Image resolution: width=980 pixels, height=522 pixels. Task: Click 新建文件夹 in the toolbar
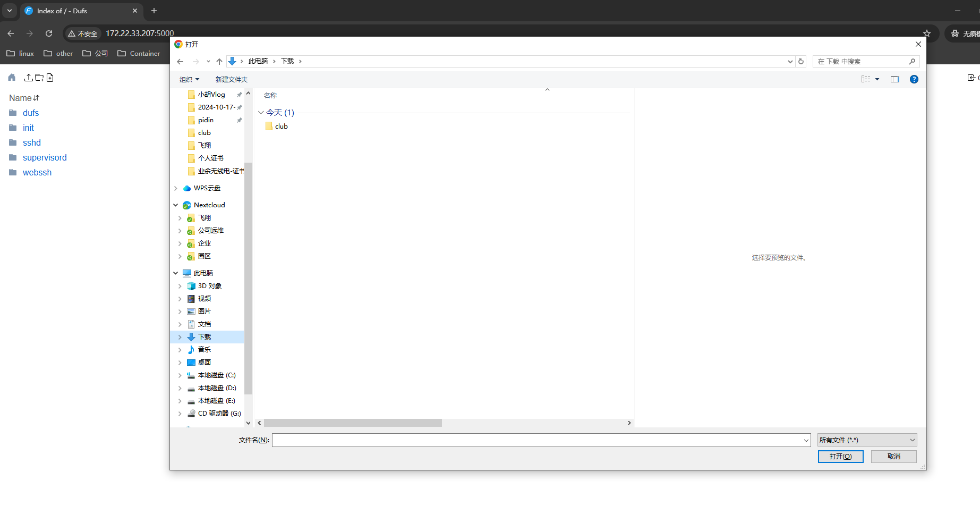point(231,80)
